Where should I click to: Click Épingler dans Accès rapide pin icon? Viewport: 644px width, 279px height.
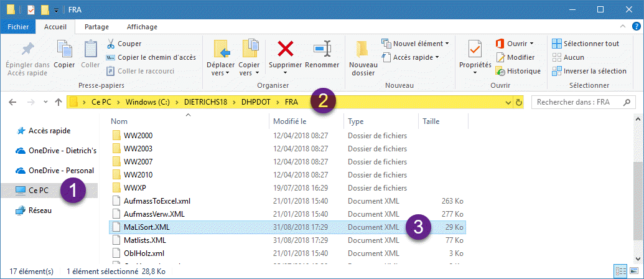[27, 50]
